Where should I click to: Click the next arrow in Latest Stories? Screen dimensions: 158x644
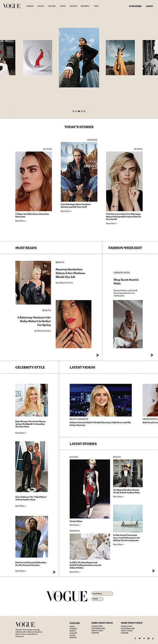pyautogui.click(x=153, y=571)
